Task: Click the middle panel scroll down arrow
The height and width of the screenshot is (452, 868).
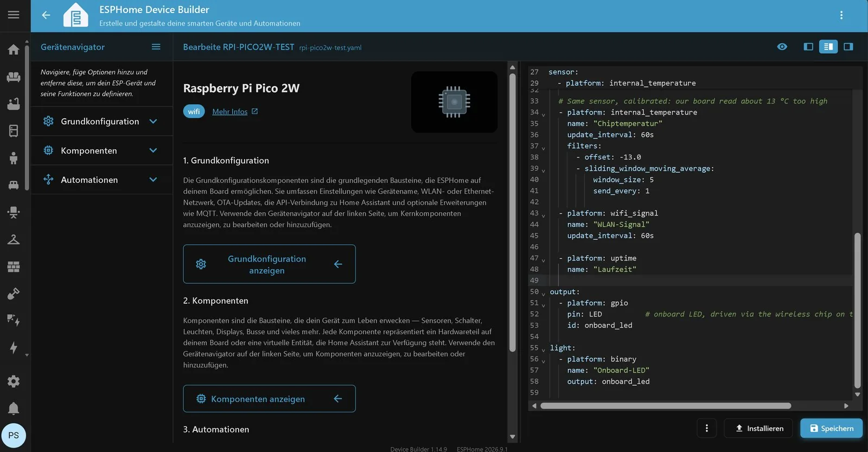Action: [x=512, y=436]
